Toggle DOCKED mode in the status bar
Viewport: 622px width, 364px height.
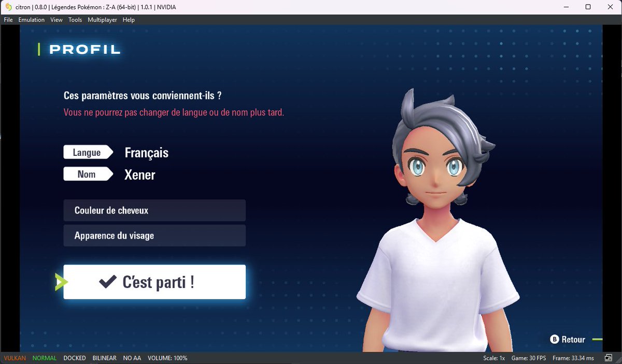[74, 357]
